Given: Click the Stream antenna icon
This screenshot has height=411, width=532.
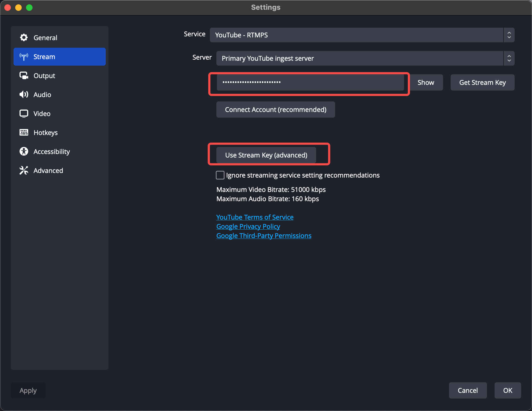Looking at the screenshot, I should (24, 57).
